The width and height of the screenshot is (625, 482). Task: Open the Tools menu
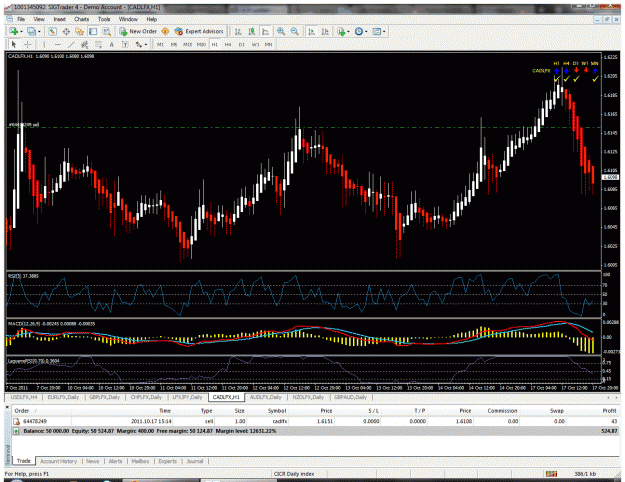point(104,19)
